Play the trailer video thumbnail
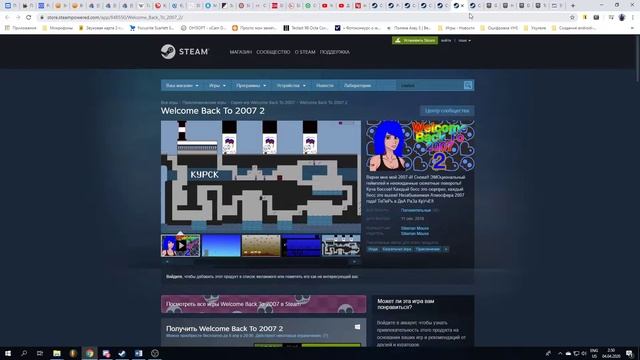Screen dimensions: 640x360 point(181,246)
